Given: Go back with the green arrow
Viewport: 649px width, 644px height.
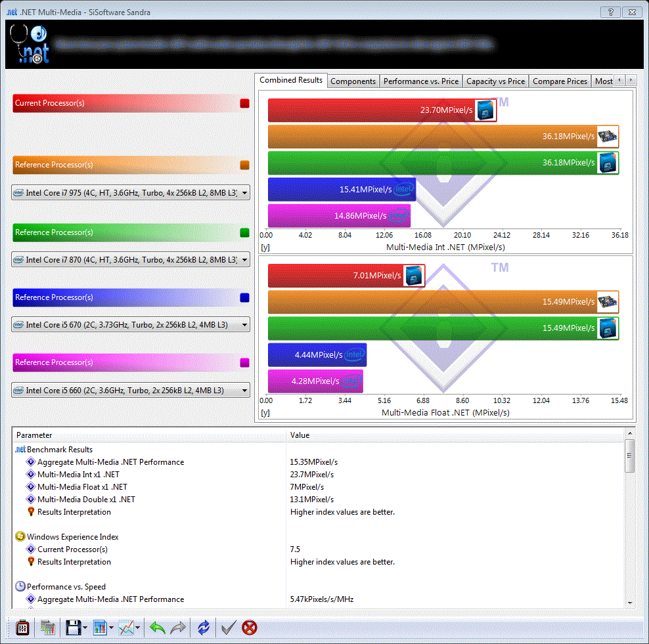Looking at the screenshot, I should (157, 628).
